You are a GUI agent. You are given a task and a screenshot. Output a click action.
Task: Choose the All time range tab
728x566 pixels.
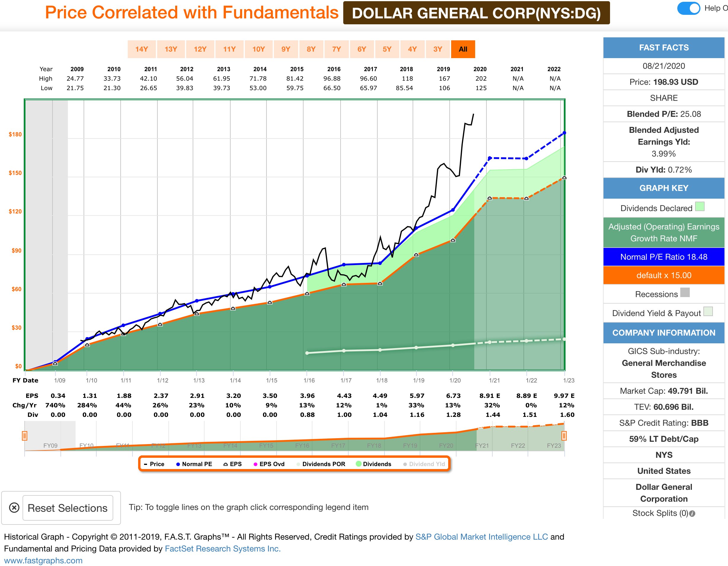[x=463, y=49]
